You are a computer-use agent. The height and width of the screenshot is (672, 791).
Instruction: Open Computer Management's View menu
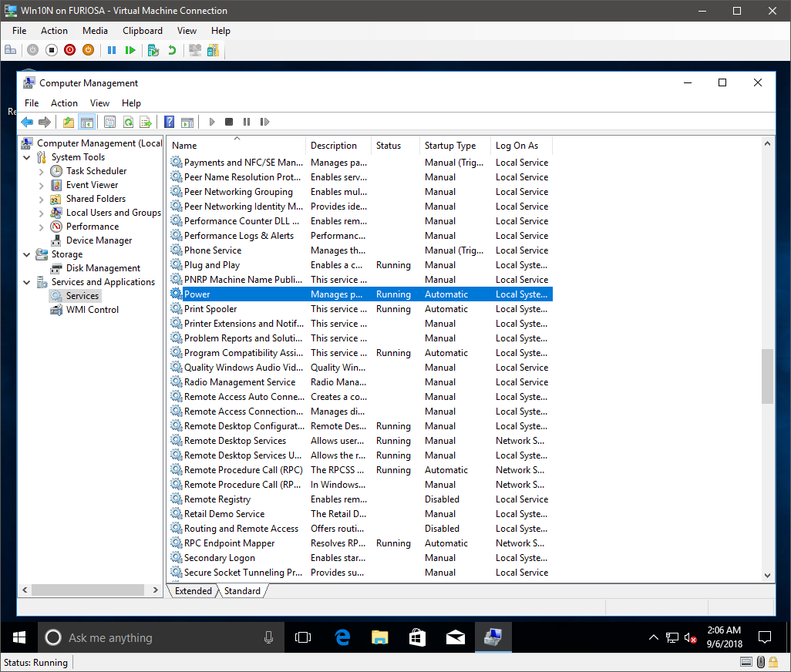[x=99, y=102]
